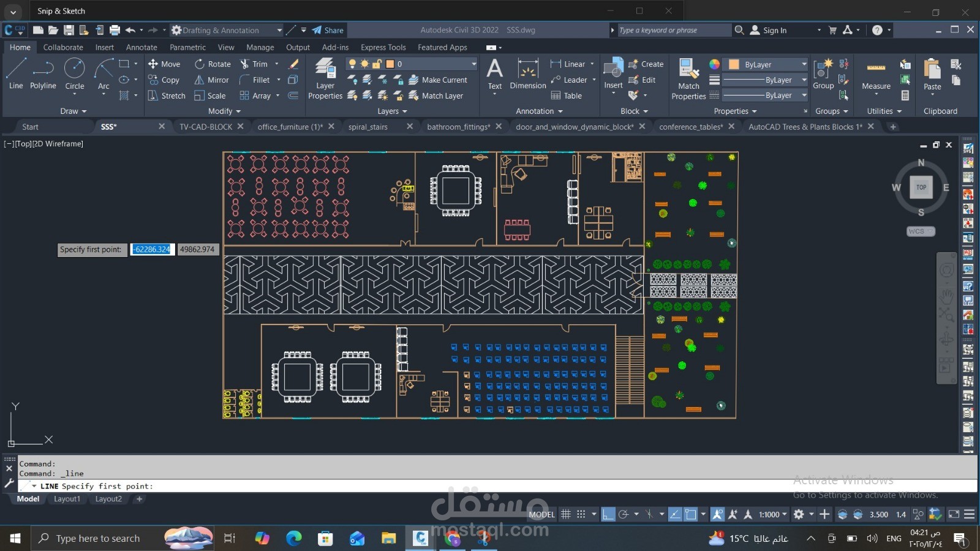Open the spiral_stairs drawing tab

tap(369, 127)
